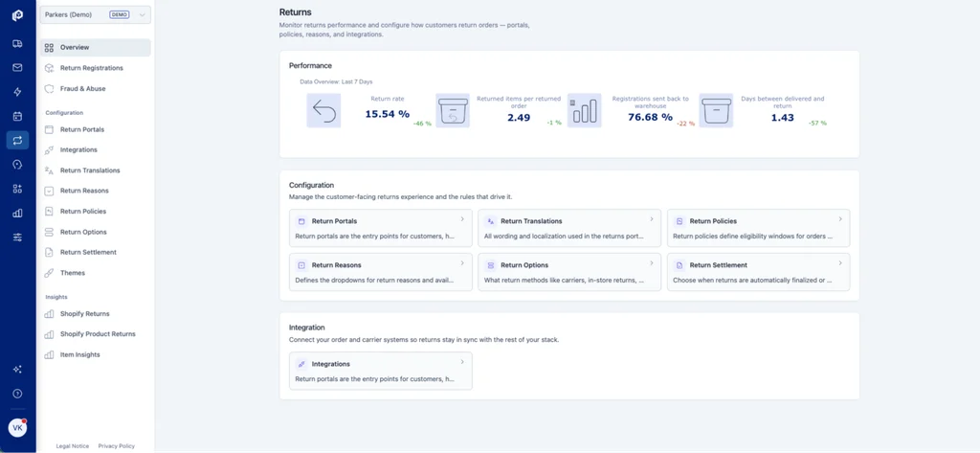
Task: Open Shopify Returns insights
Action: (x=95, y=314)
